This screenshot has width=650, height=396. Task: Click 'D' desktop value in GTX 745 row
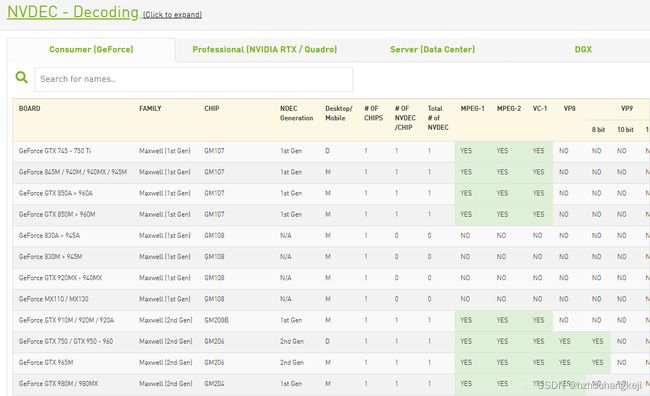pyautogui.click(x=327, y=151)
